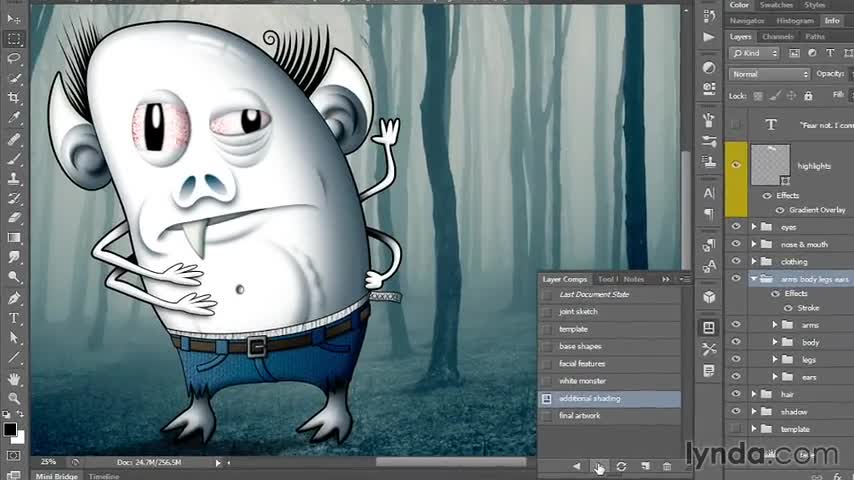The width and height of the screenshot is (854, 480).
Task: Select the Move tool
Action: (x=14, y=19)
